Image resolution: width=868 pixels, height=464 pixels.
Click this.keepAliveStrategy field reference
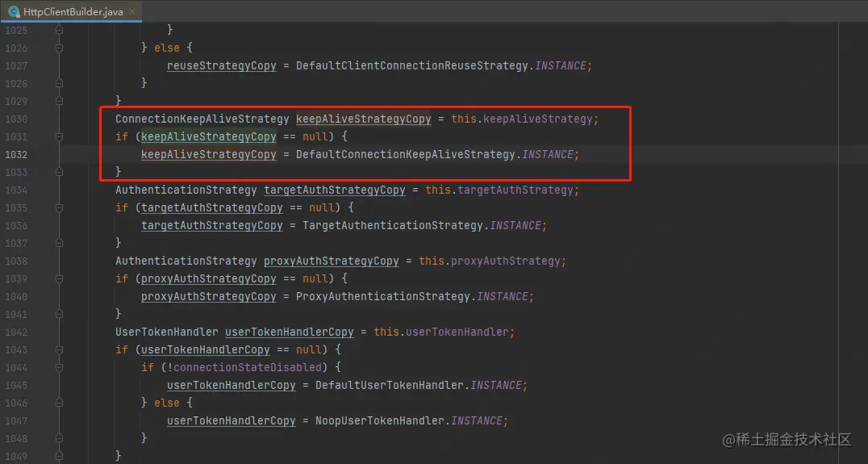[x=521, y=119]
